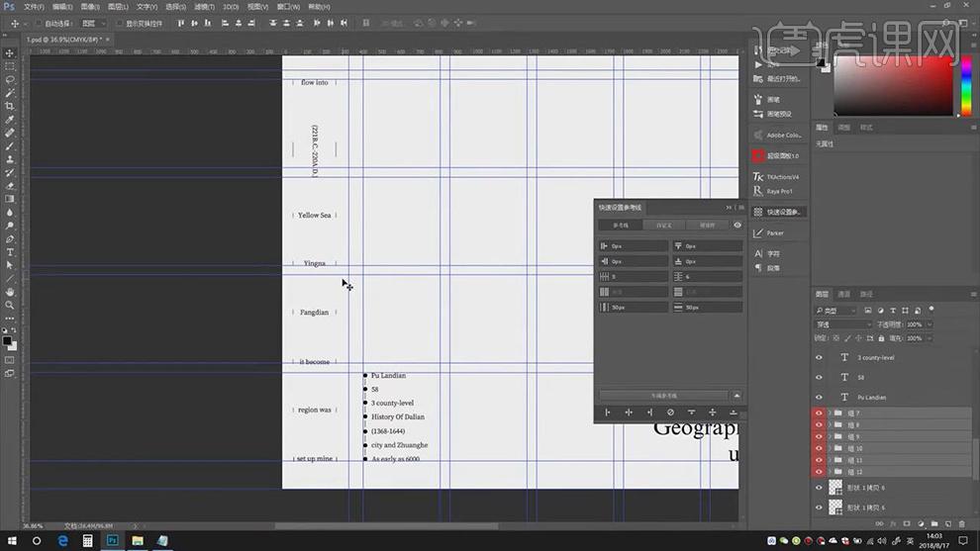Toggle guide visibility eye in guide panel

(x=737, y=225)
